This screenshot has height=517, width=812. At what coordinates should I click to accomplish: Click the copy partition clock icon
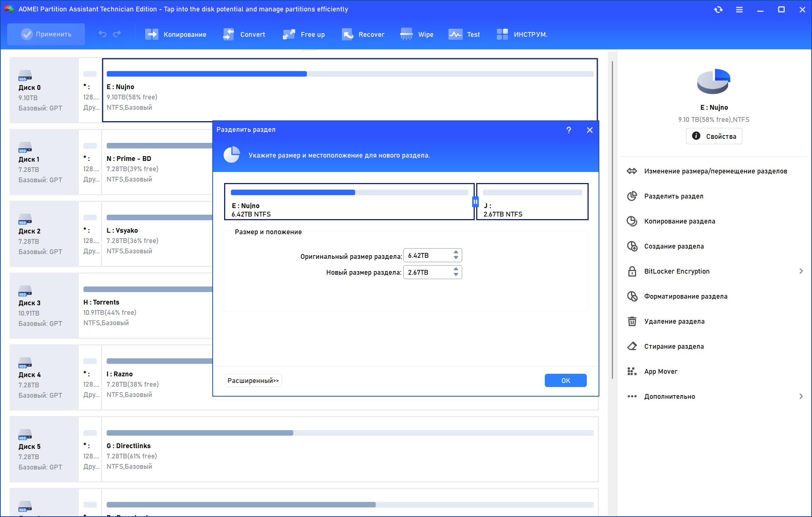point(632,221)
